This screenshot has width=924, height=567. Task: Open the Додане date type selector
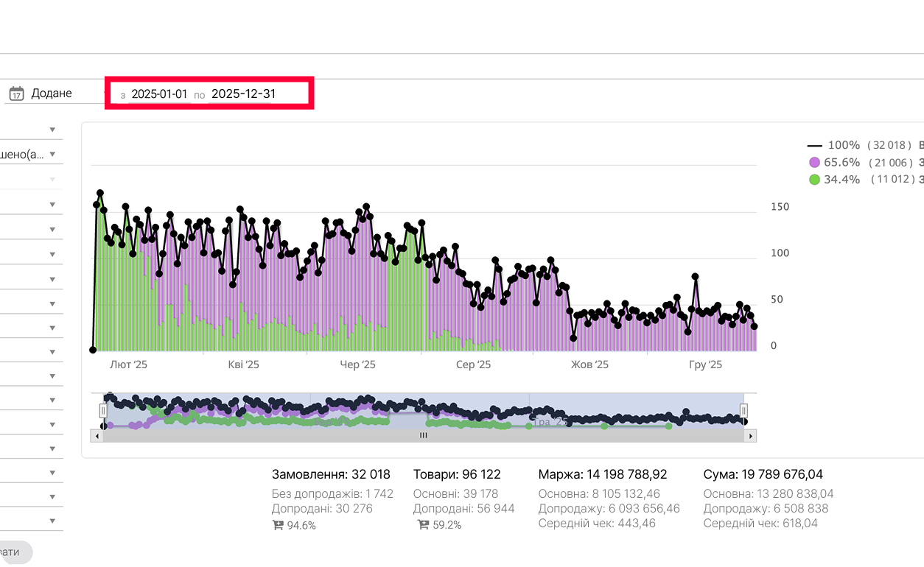pyautogui.click(x=52, y=94)
